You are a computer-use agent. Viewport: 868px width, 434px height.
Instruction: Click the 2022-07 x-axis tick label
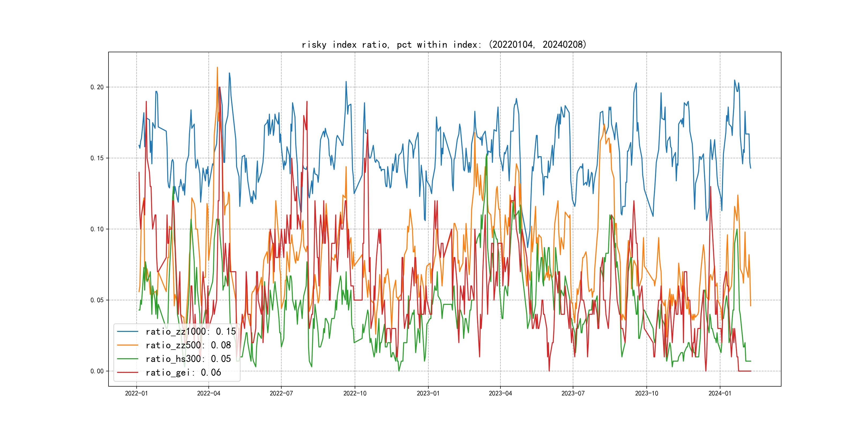pyautogui.click(x=281, y=393)
